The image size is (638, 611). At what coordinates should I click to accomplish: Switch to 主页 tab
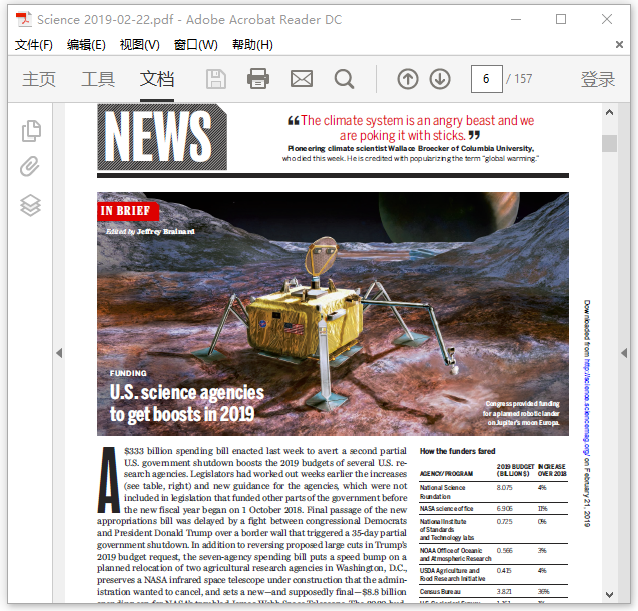click(x=39, y=79)
